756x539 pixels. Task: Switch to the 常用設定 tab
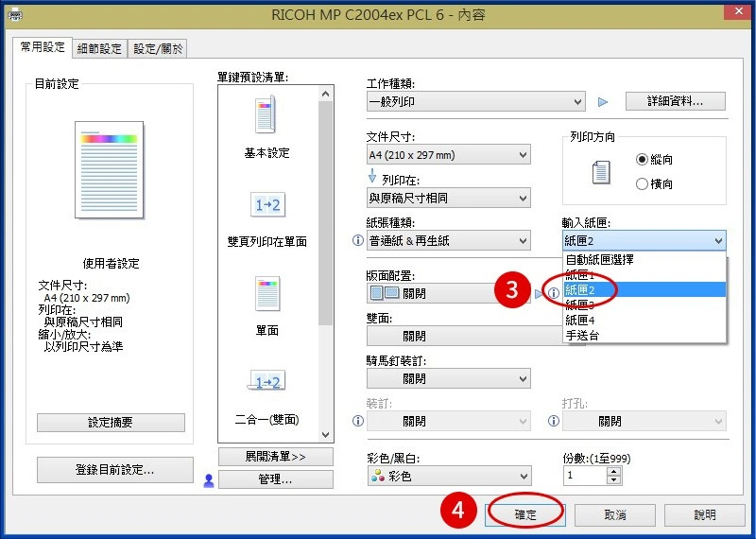coord(43,47)
